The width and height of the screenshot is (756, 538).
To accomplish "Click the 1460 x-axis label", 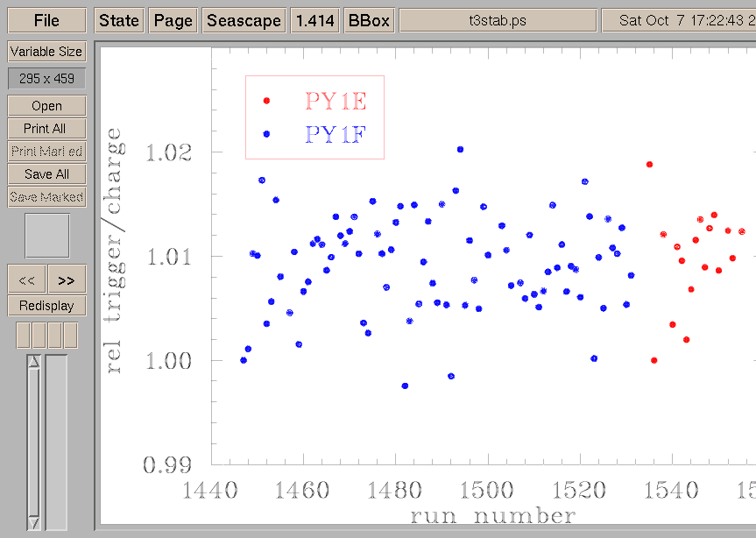I will click(x=302, y=491).
